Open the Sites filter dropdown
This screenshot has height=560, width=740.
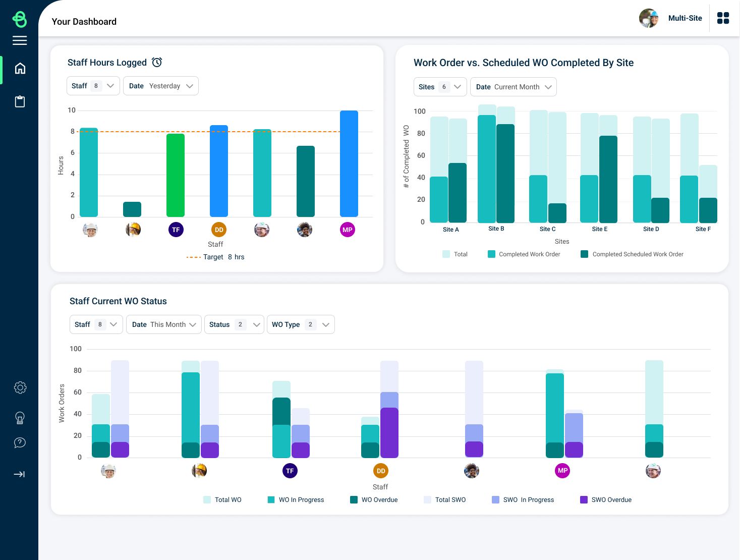pos(440,87)
